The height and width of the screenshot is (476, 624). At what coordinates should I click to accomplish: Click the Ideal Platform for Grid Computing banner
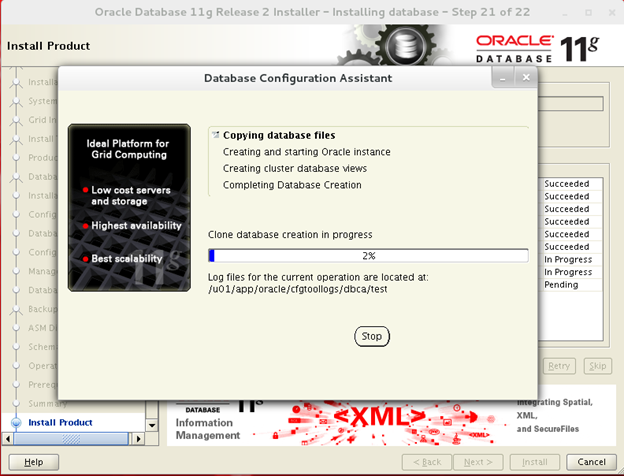pyautogui.click(x=129, y=207)
